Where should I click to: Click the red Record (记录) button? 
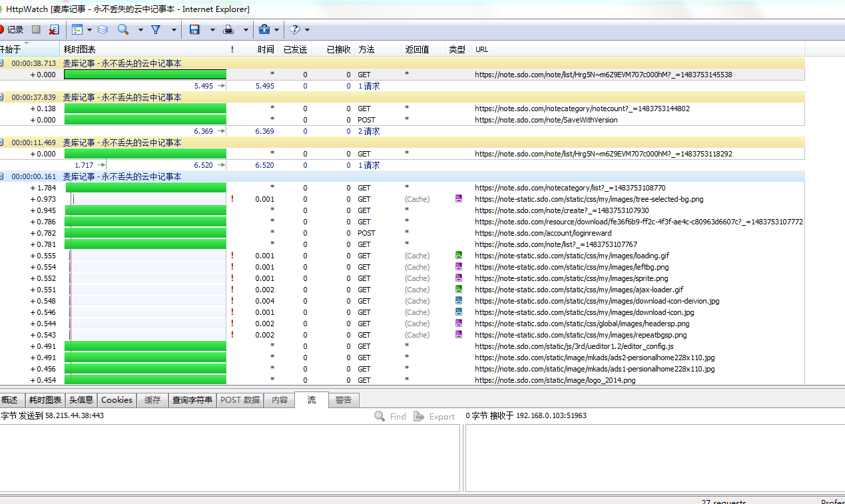pyautogui.click(x=11, y=30)
